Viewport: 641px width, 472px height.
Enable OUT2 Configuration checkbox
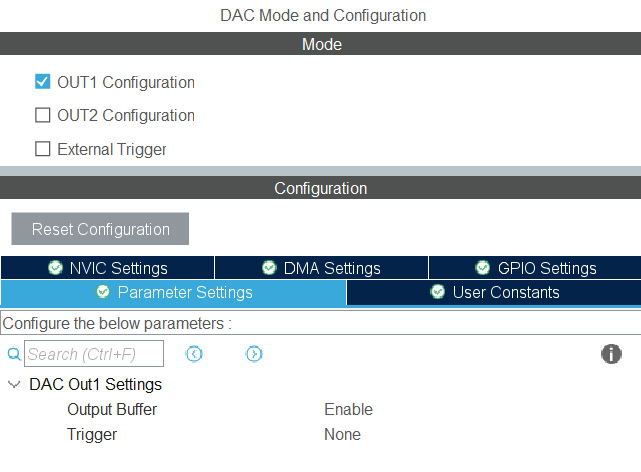[43, 115]
